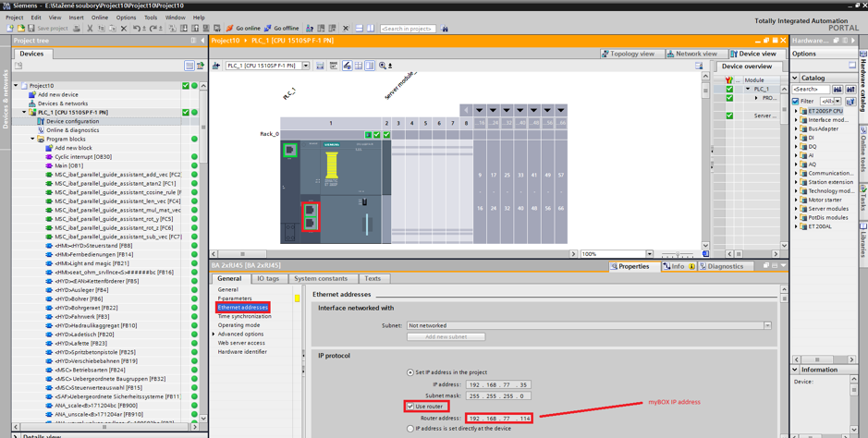Click the binoculars search icon
Screen dimensions: 868x438
pyautogui.click(x=445, y=28)
